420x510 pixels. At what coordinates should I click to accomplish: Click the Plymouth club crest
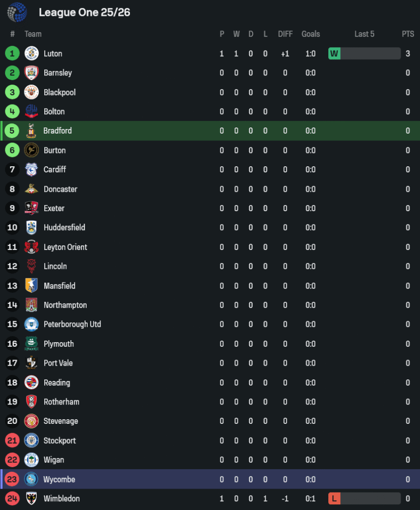click(x=32, y=344)
